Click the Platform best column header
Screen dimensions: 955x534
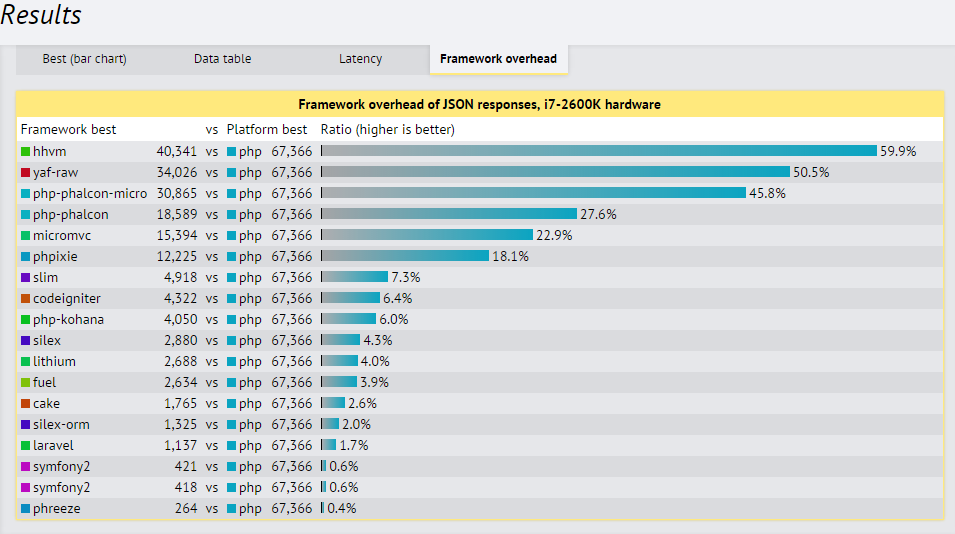(x=267, y=130)
